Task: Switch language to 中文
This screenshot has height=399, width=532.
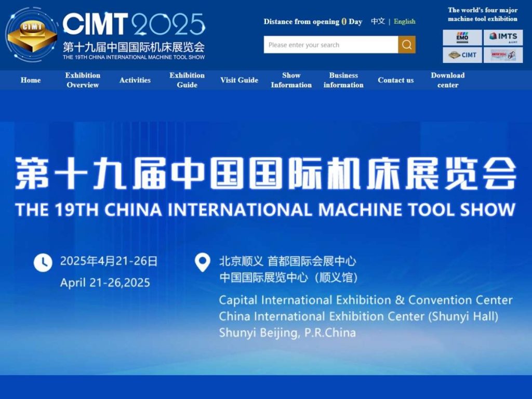Action: tap(378, 21)
